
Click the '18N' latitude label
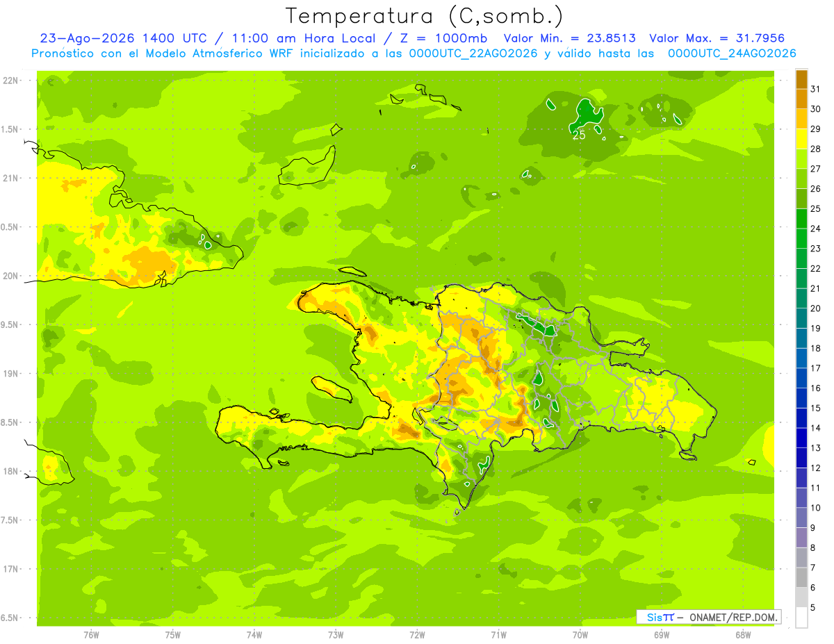(10, 471)
